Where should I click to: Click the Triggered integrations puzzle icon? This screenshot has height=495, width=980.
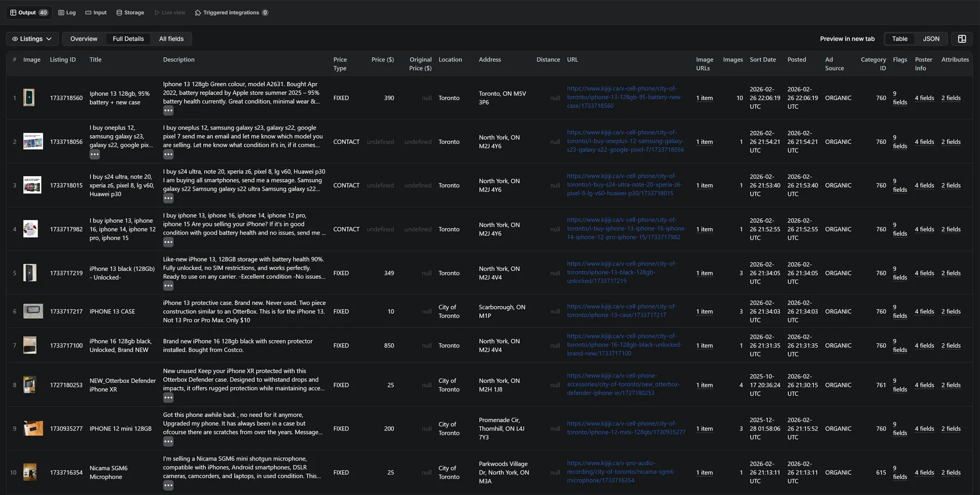[198, 12]
